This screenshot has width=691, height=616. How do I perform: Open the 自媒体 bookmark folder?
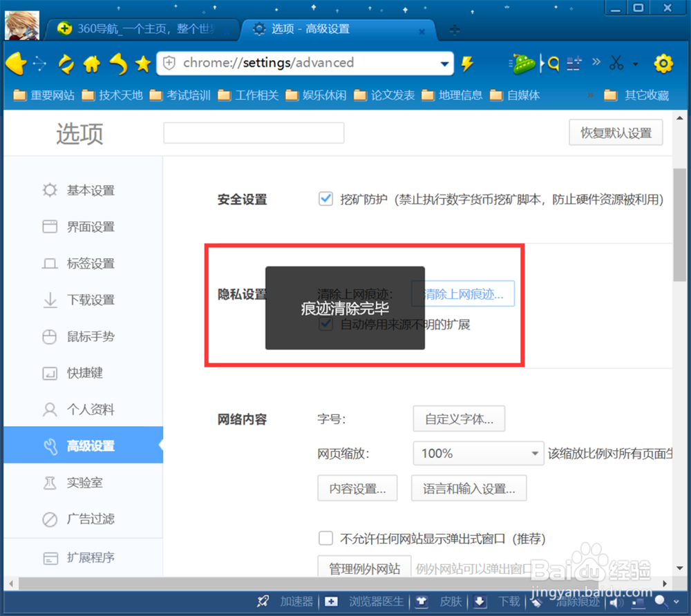pos(515,95)
